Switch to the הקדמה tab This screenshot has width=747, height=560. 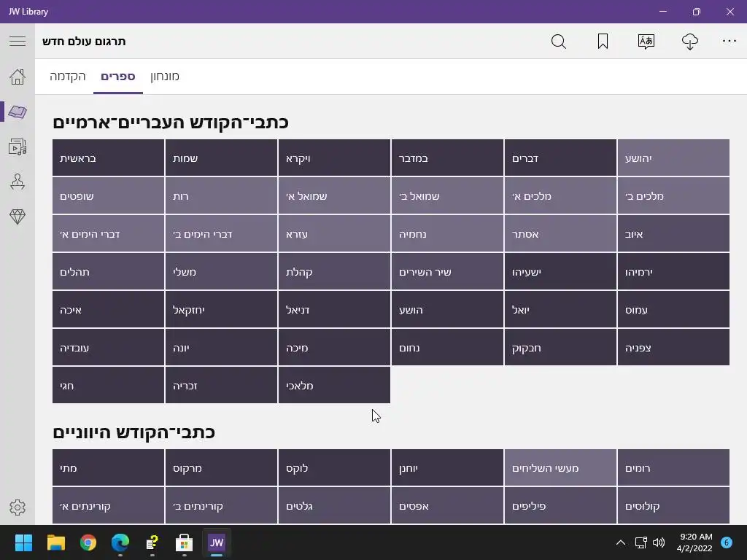tap(68, 76)
